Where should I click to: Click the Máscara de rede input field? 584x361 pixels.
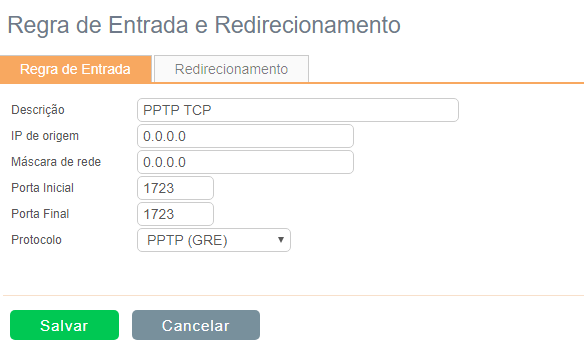[x=245, y=162]
